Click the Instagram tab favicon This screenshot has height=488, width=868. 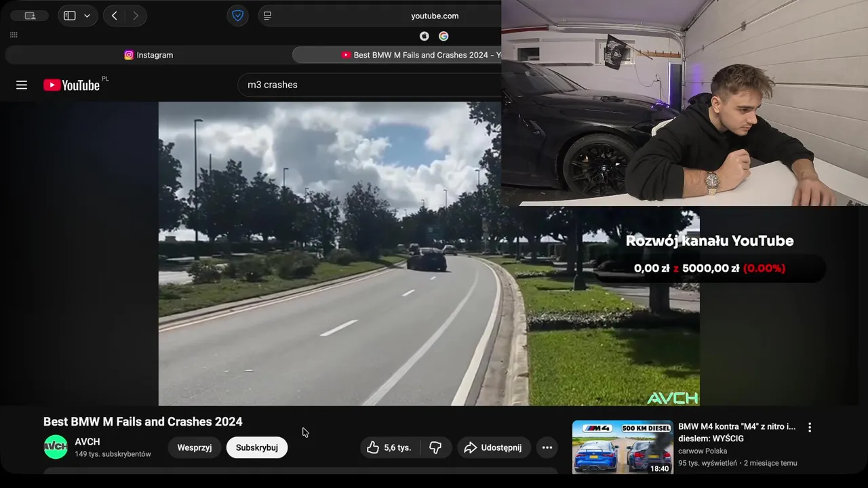pos(129,55)
